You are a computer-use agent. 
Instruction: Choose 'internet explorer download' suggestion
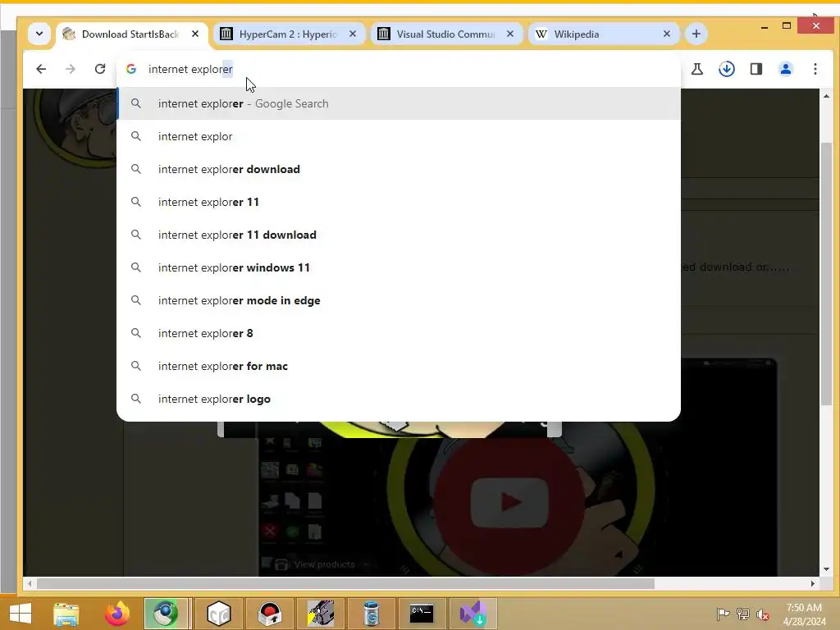399,169
